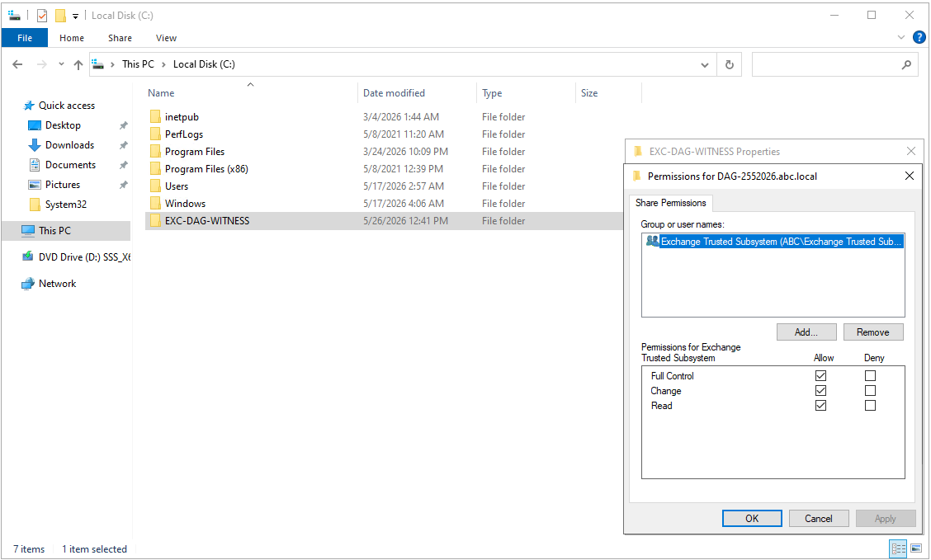Refresh the Local Disk (C:) view

730,64
